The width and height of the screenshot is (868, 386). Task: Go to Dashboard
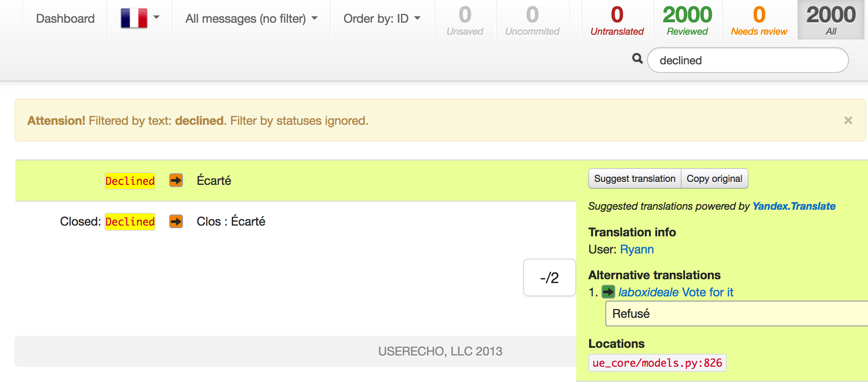pos(65,19)
